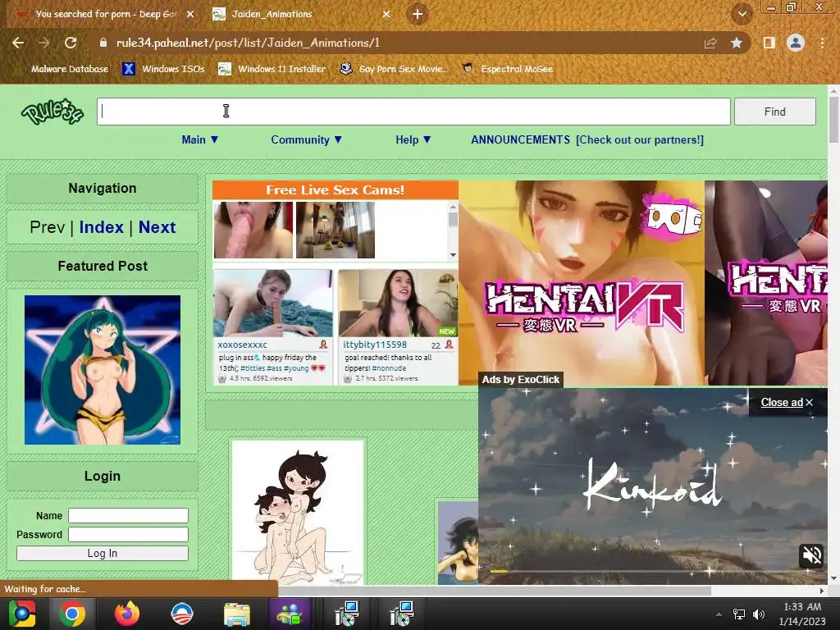Go to the Next page link
The image size is (840, 630).
pos(157,227)
